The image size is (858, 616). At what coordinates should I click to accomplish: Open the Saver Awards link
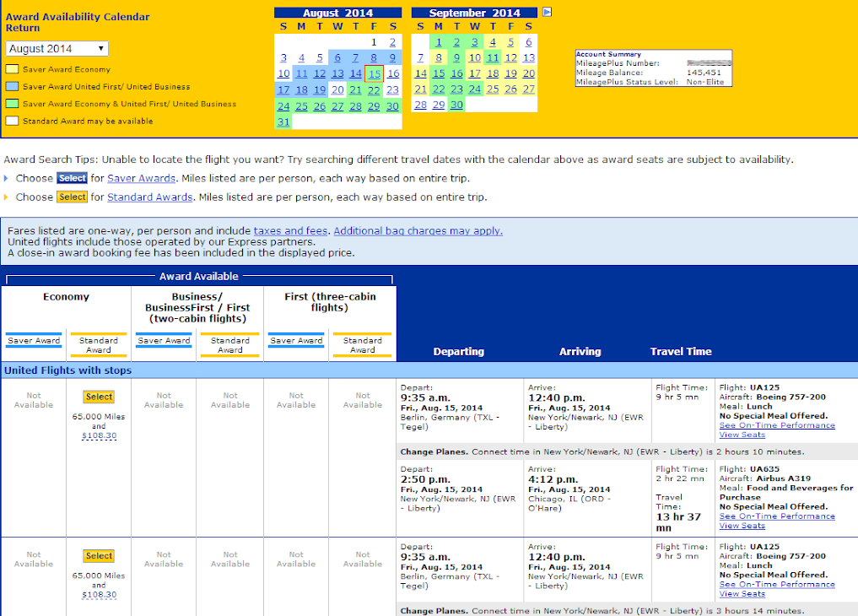coord(141,178)
